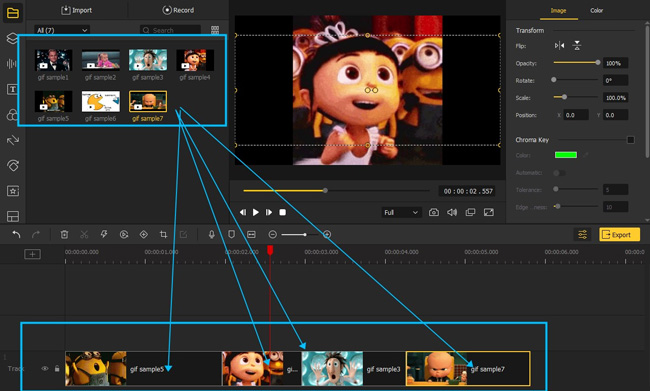The image size is (650, 391).
Task: Switch media library to grid view icon
Action: (x=215, y=30)
